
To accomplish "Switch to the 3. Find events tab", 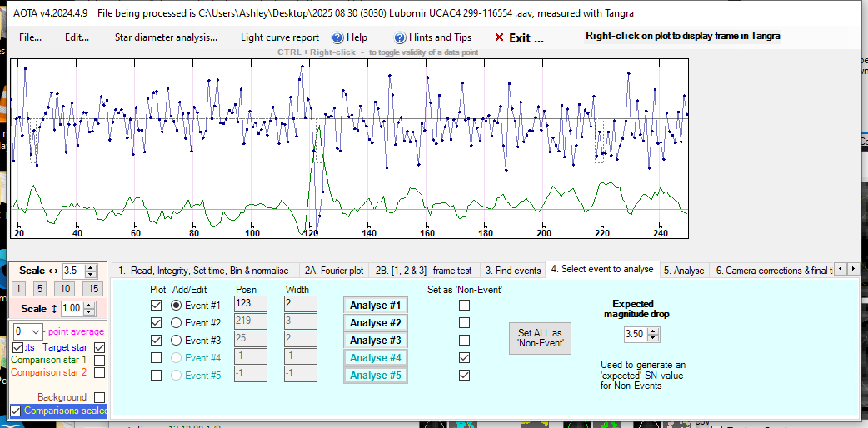I will (x=512, y=271).
